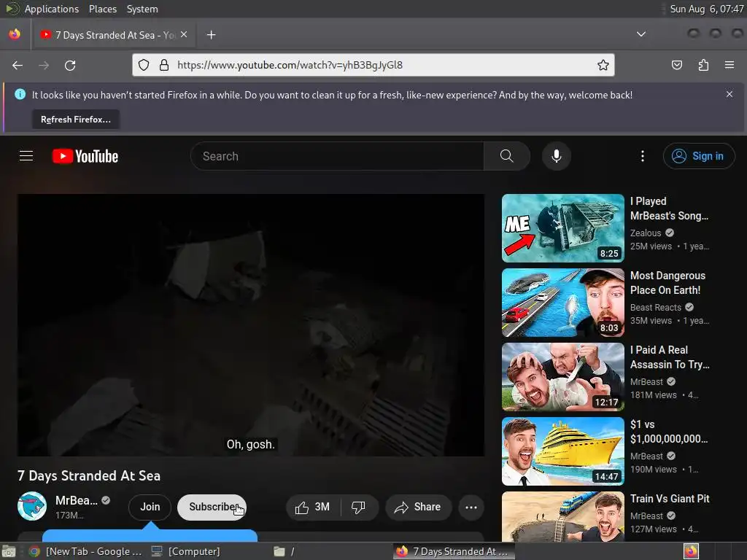Open the YouTube hamburger guide menu
The height and width of the screenshot is (560, 747).
(26, 156)
